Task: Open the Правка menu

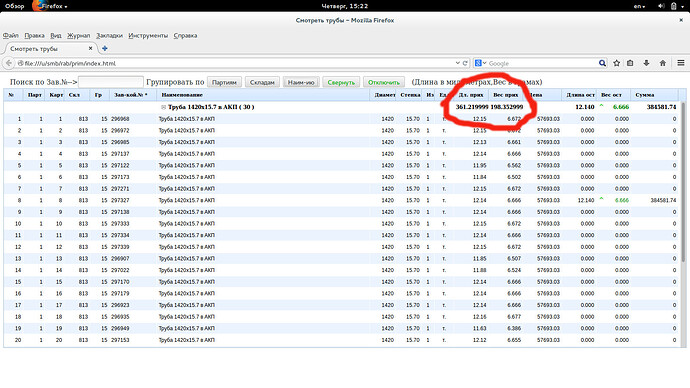Action: pos(34,36)
